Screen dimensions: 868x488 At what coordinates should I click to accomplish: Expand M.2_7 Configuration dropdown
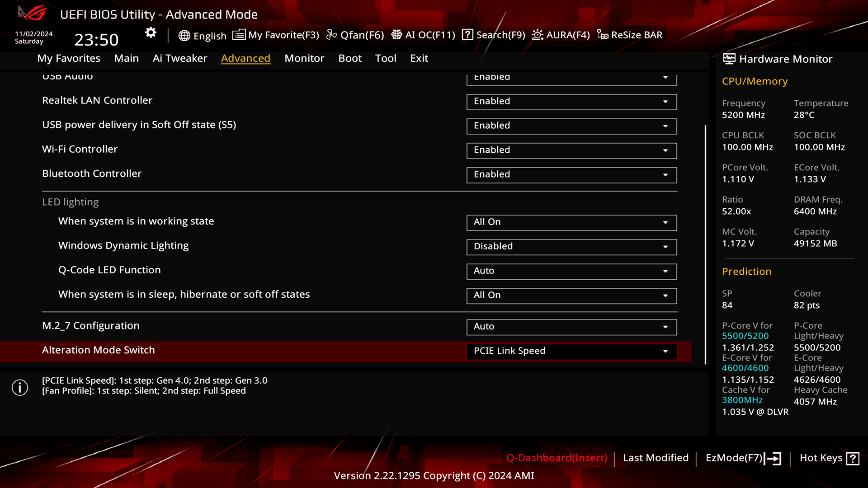click(x=665, y=326)
